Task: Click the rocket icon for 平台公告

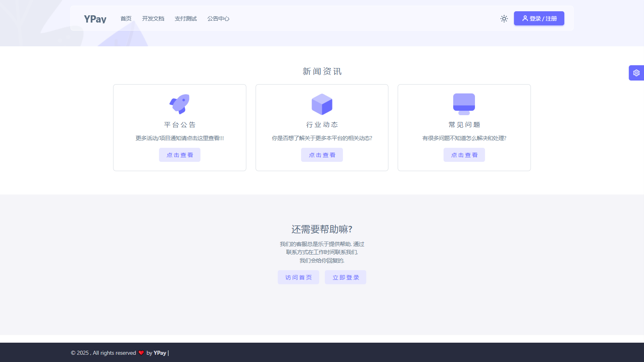Action: pyautogui.click(x=180, y=104)
